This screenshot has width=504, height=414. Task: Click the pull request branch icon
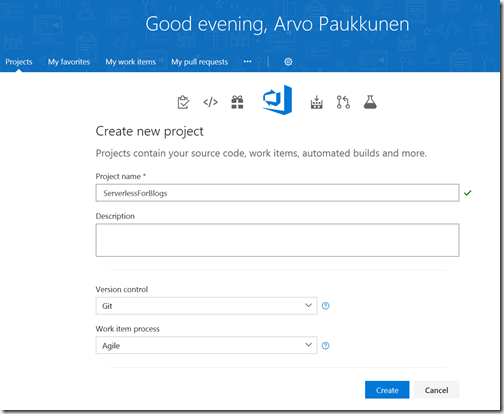tap(343, 102)
